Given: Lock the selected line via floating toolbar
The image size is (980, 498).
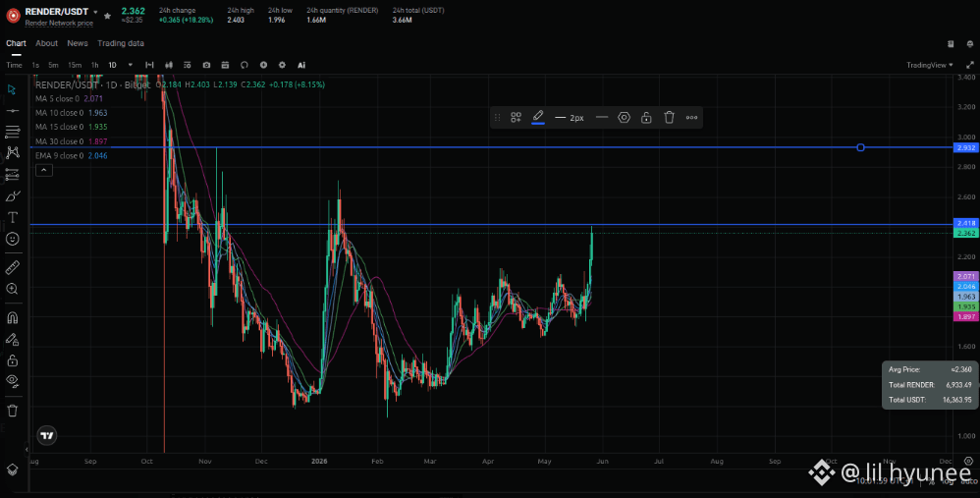Looking at the screenshot, I should pos(646,118).
